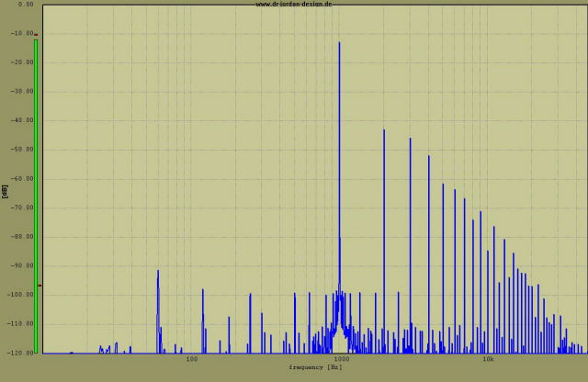This screenshot has width=588, height=382.
Task: Click the "[dB]" vertical axis label
Action: [x=5, y=190]
